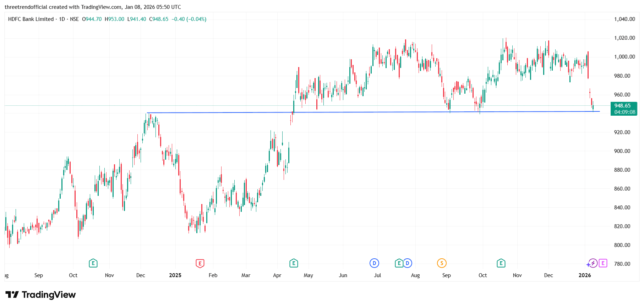Open the pink upcoming earnings E marker
This screenshot has width=644, height=308.
[603, 263]
